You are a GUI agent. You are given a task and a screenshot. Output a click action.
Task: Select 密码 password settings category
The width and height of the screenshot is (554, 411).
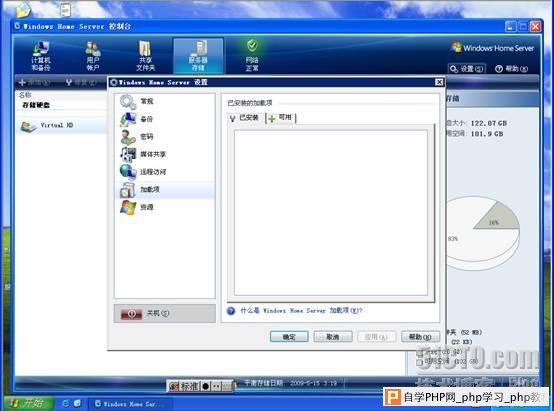tap(165, 137)
